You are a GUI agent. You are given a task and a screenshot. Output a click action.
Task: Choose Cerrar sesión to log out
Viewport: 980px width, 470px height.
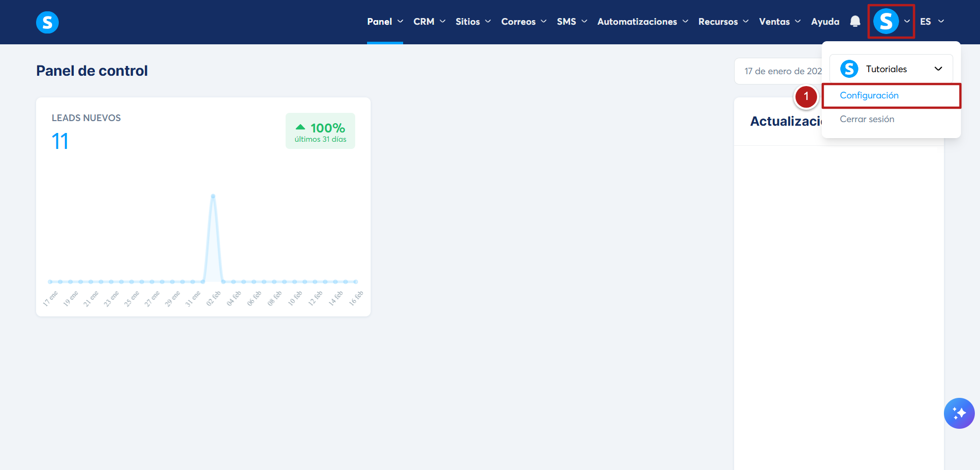(867, 119)
